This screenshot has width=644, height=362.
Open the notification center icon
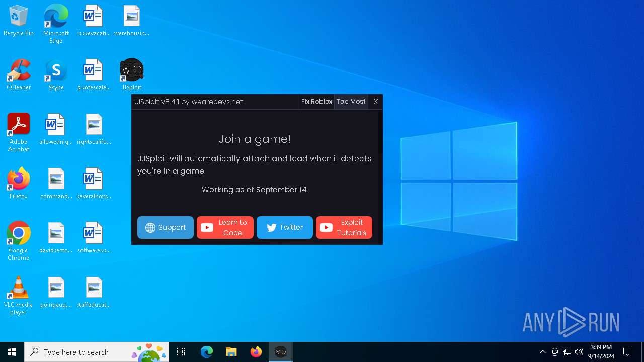coord(627,352)
